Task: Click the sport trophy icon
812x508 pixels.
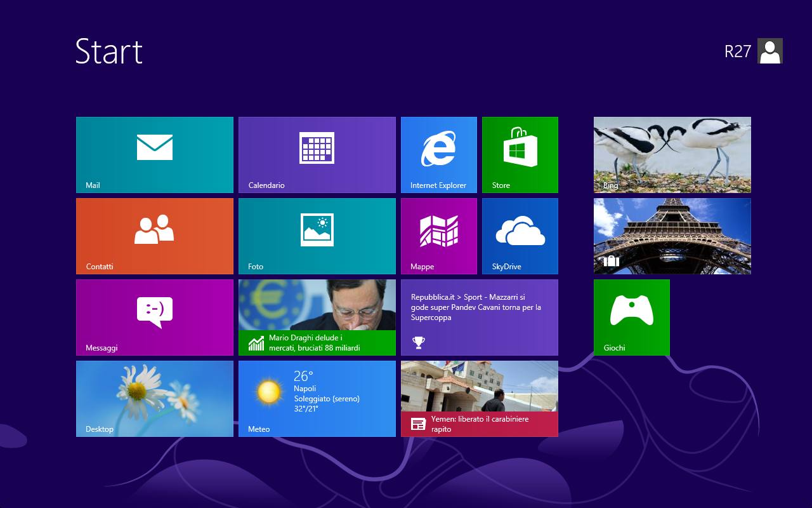Action: (418, 342)
